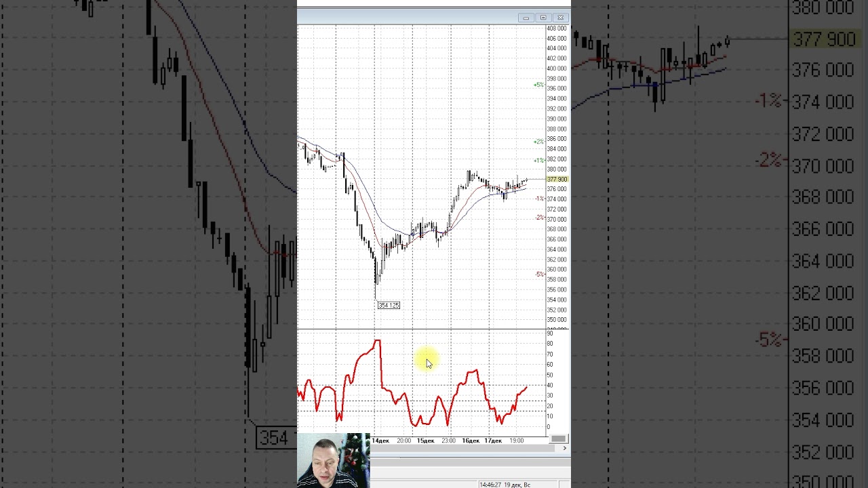Click the 408 000 price scale value
This screenshot has height=488, width=868.
coord(557,28)
